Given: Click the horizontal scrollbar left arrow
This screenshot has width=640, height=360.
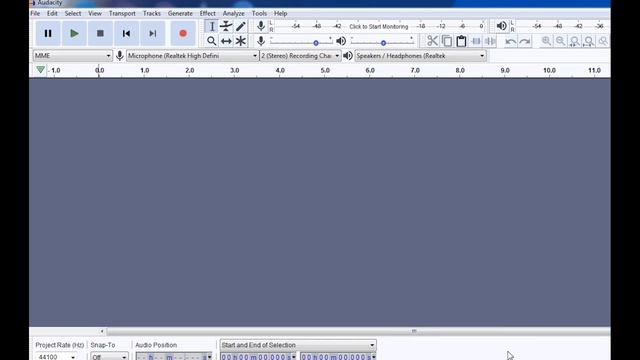Looking at the screenshot, I should coord(102,331).
